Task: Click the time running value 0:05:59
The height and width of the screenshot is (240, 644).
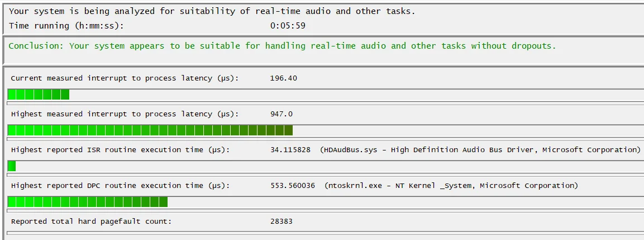Action: coord(288,26)
